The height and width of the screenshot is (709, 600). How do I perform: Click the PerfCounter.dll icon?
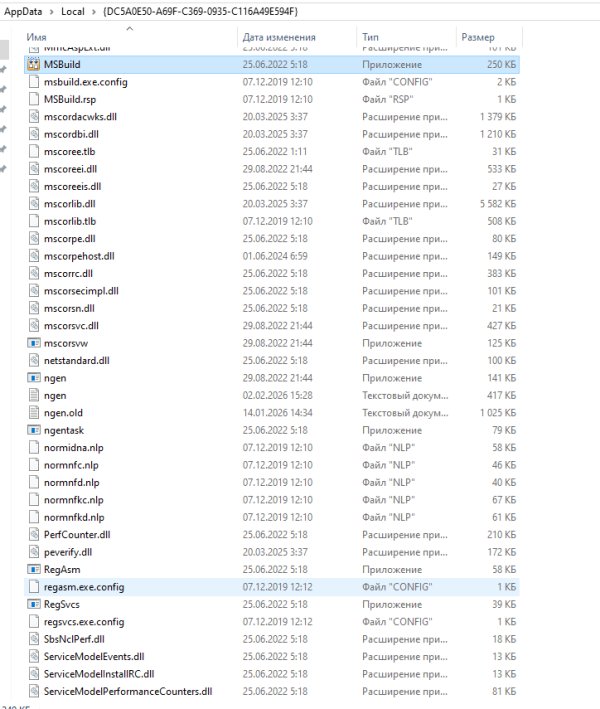(34, 535)
